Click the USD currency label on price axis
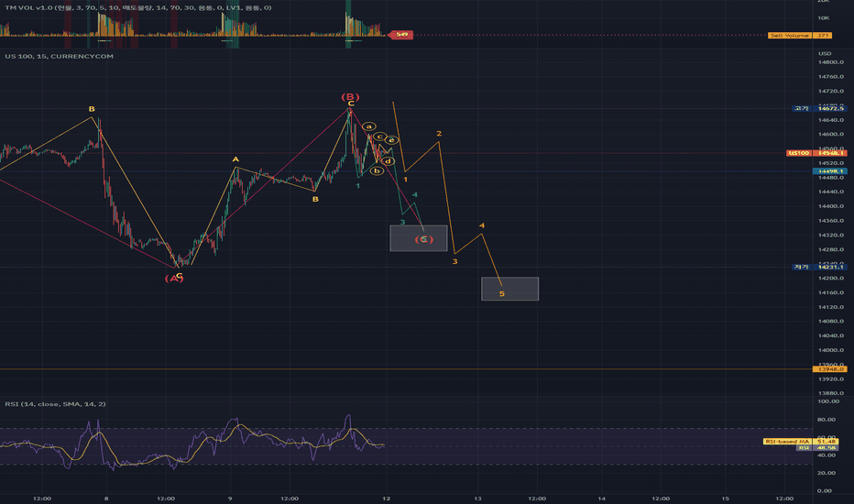 pos(825,53)
